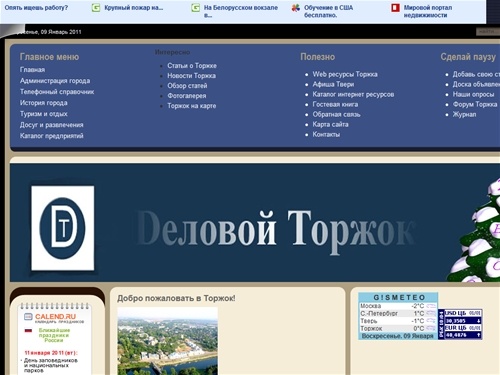500x375 pixels.
Task: Click the DT logo emblem in the banner
Action: click(63, 228)
